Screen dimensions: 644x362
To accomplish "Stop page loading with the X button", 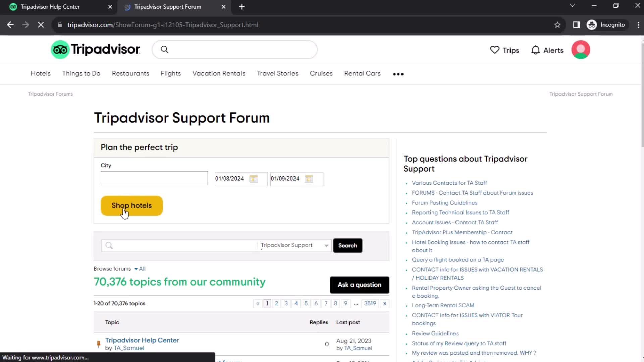I will [41, 25].
